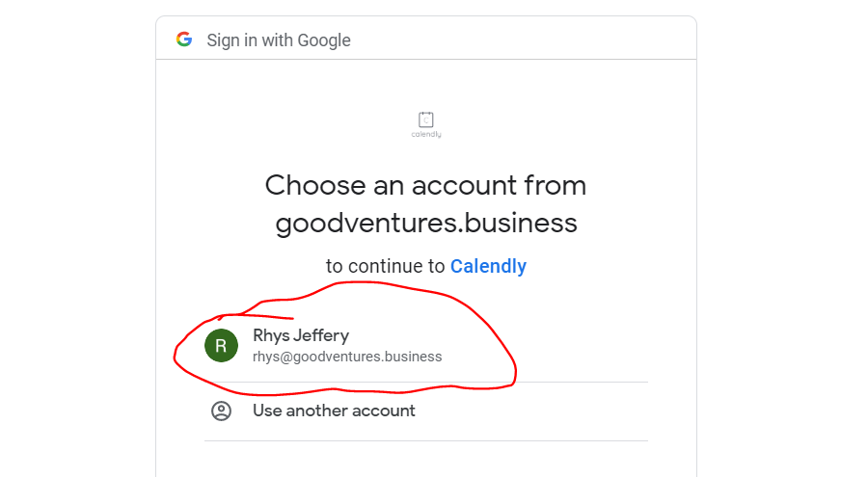
Task: Open the blue Calendly link
Action: pos(488,266)
